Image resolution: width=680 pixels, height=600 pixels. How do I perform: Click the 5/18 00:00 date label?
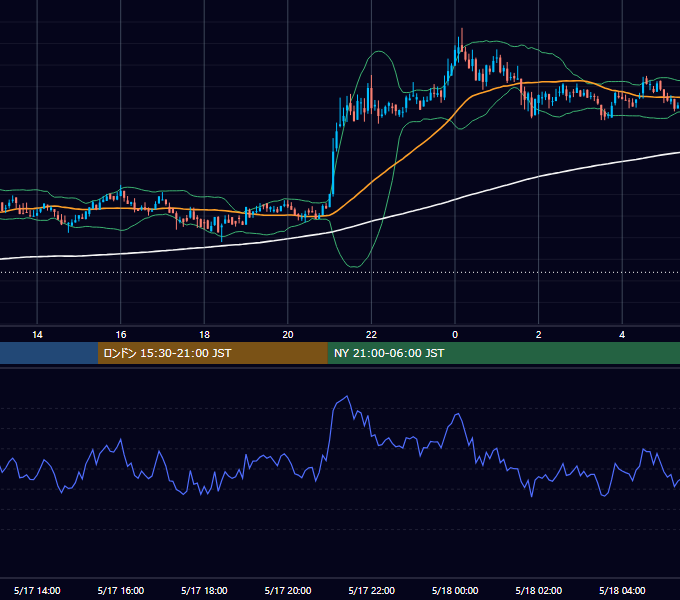pos(455,590)
